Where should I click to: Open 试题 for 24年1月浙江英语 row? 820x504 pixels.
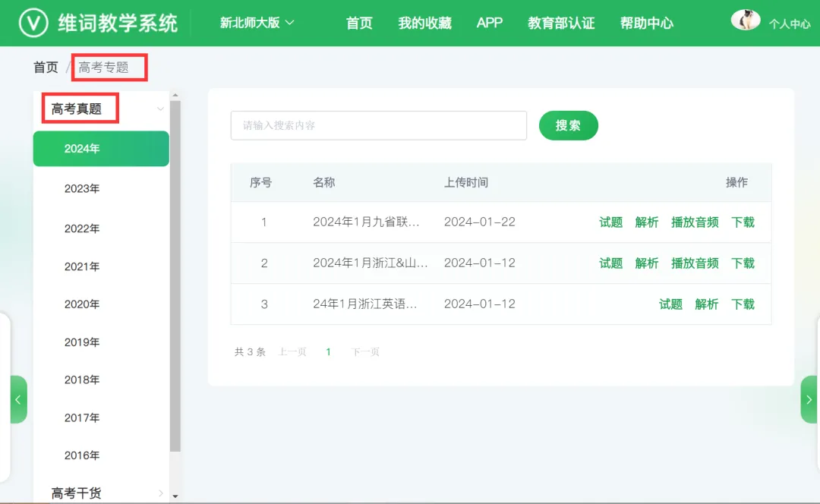[670, 304]
